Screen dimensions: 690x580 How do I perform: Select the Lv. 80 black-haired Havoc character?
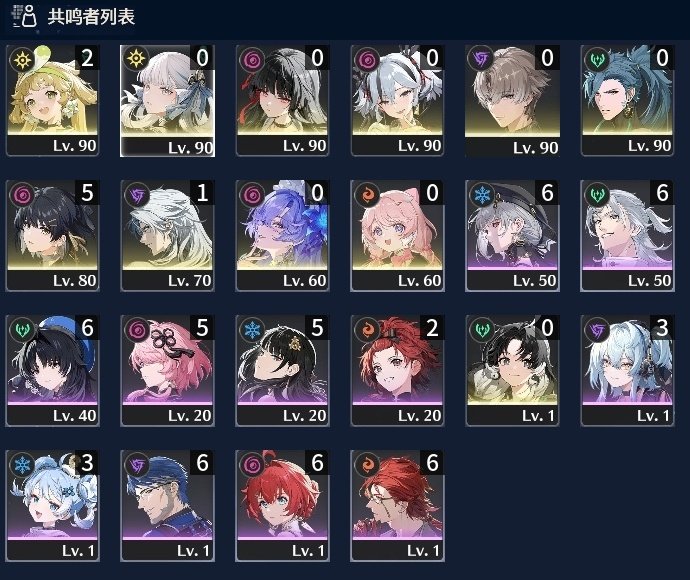(x=52, y=235)
